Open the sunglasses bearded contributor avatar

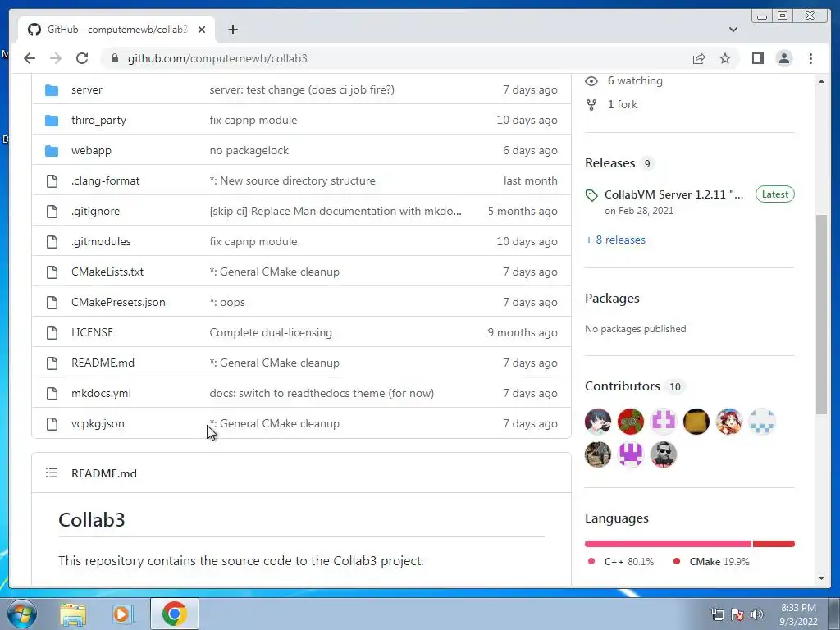pos(663,454)
